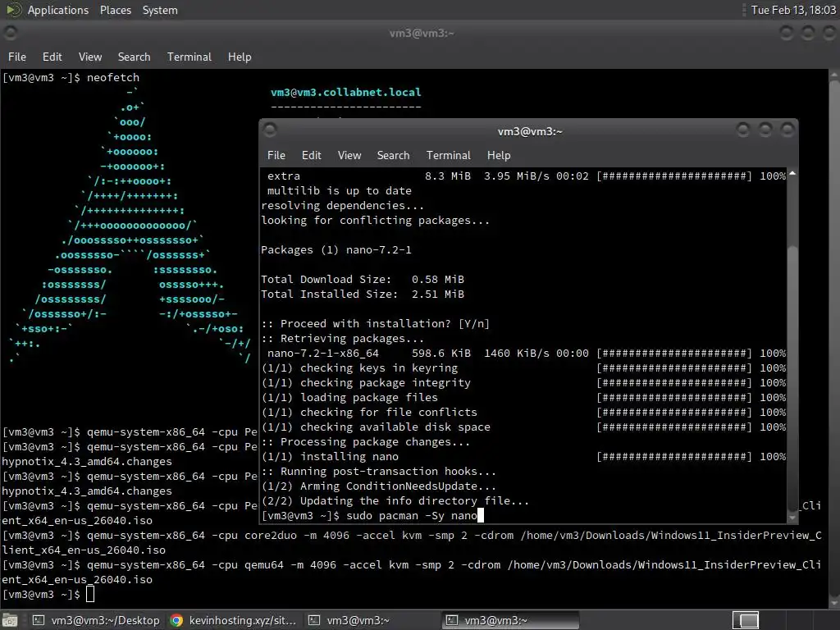Open the System menu in top panel

click(x=160, y=10)
